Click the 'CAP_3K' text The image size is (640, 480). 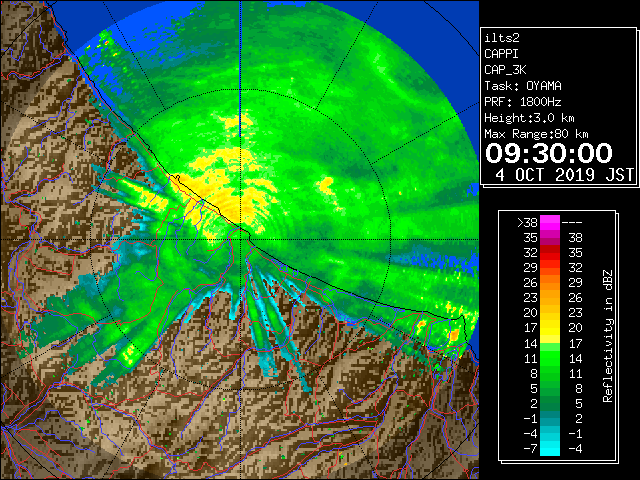coord(505,70)
